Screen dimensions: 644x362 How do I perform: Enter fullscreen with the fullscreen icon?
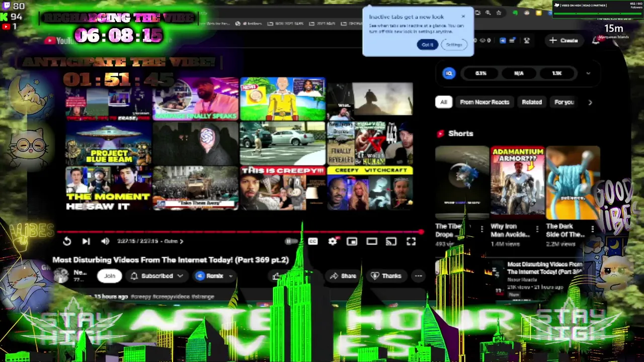click(x=411, y=241)
